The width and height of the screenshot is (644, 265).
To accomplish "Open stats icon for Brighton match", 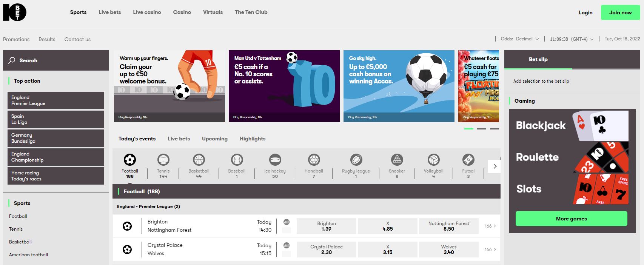I will (287, 222).
